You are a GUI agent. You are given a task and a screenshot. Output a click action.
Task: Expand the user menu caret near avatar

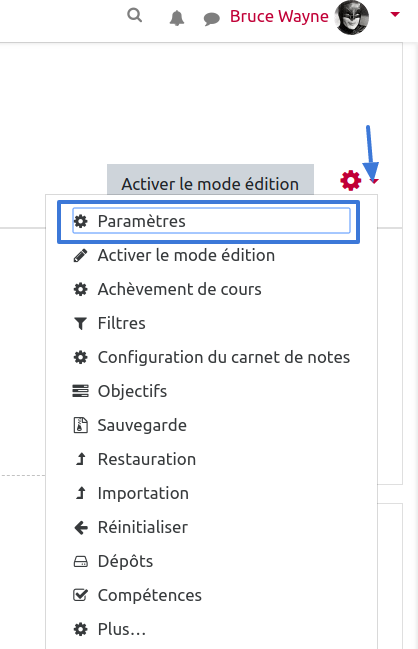pos(395,14)
